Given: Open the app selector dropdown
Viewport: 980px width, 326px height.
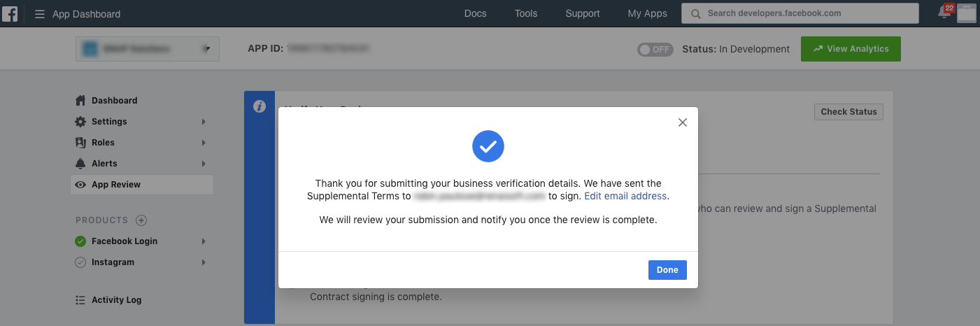Looking at the screenshot, I should coord(148,49).
